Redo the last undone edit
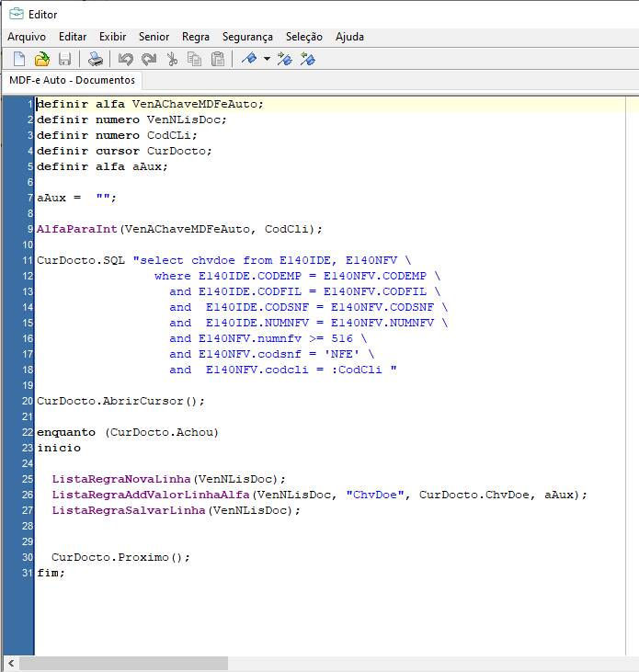639x672 pixels. 148,60
